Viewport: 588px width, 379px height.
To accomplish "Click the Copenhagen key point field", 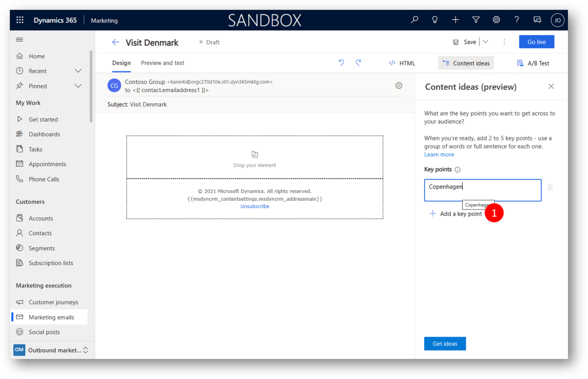I will 482,190.
